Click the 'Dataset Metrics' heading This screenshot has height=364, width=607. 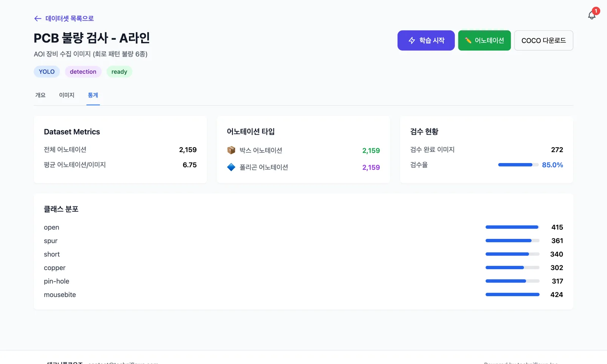pos(72,132)
